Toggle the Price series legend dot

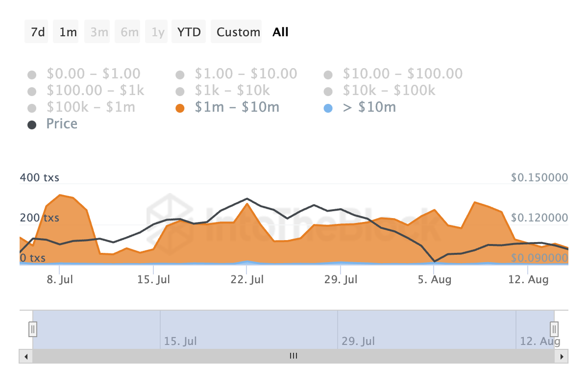tap(32, 125)
